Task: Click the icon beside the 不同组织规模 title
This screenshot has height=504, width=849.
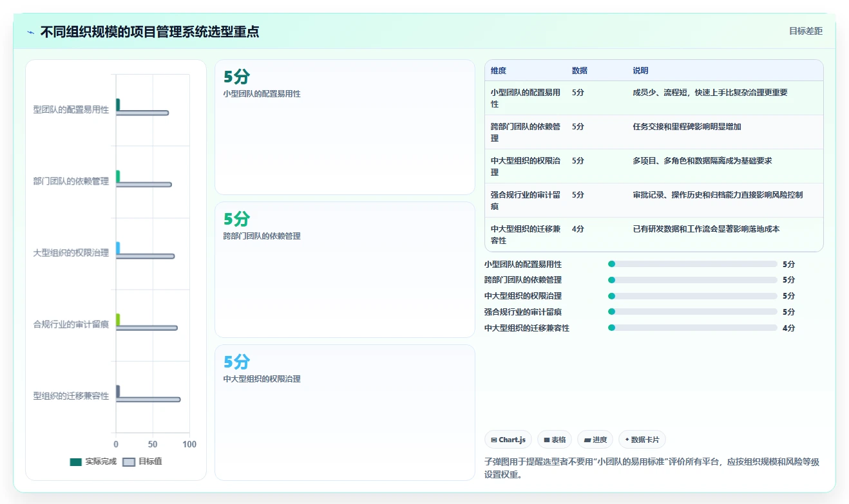Action: 31,32
